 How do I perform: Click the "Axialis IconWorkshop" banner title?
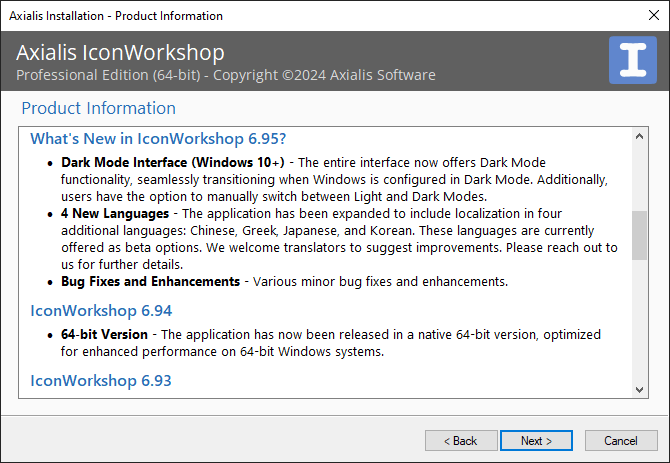click(120, 53)
